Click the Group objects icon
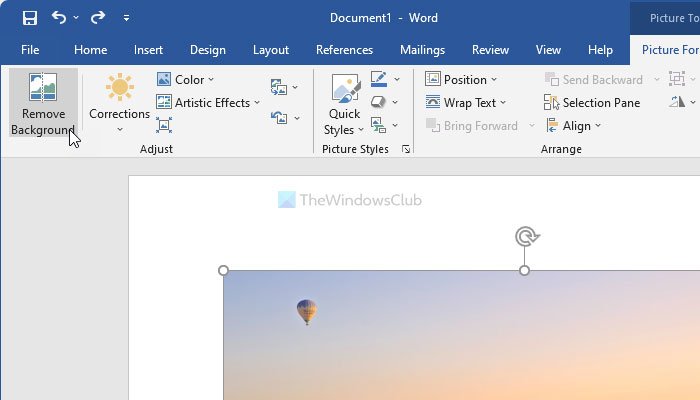 [x=677, y=79]
